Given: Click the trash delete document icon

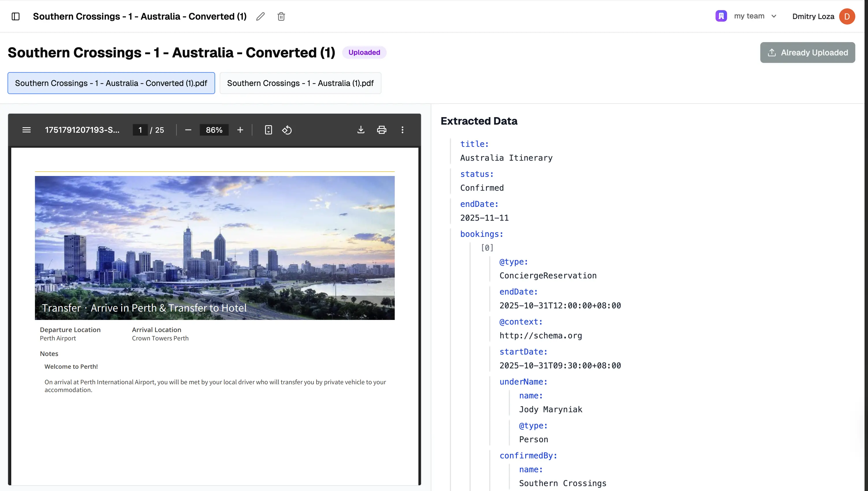Looking at the screenshot, I should (281, 16).
